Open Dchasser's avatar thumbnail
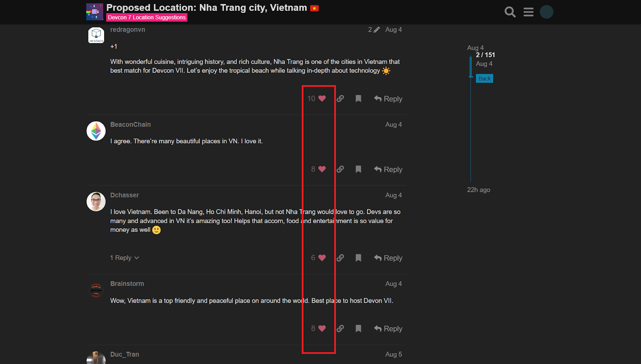The width and height of the screenshot is (641, 364). [x=96, y=201]
